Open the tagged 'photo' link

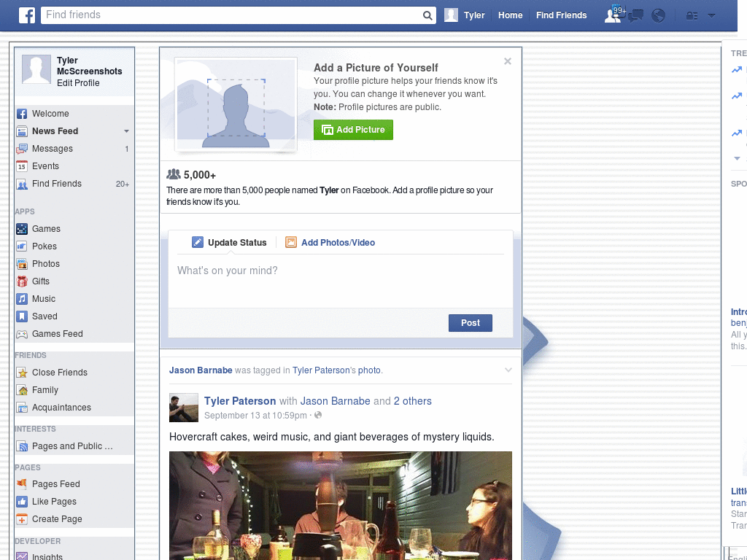(369, 370)
